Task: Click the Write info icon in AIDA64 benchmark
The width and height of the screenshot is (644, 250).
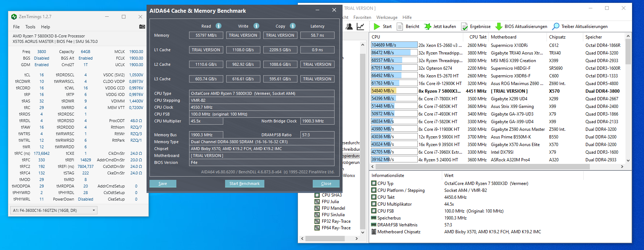Action: point(256,26)
